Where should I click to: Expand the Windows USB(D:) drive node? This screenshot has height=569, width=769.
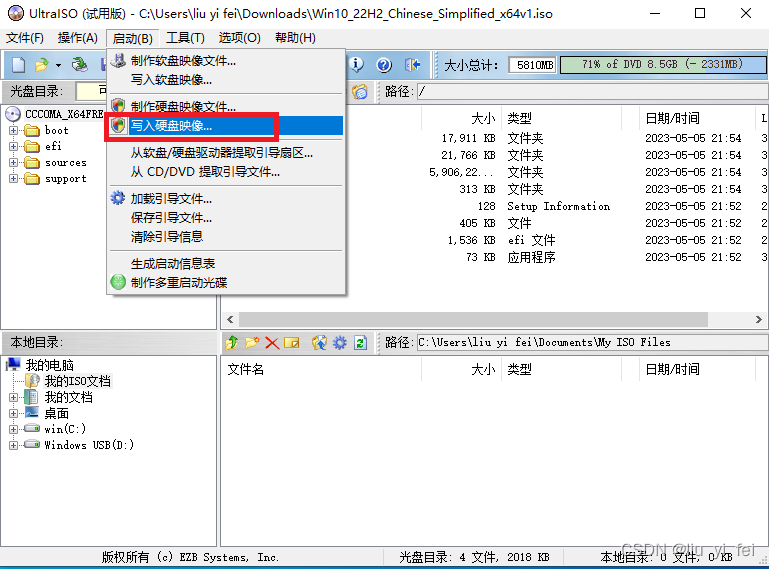pos(13,445)
